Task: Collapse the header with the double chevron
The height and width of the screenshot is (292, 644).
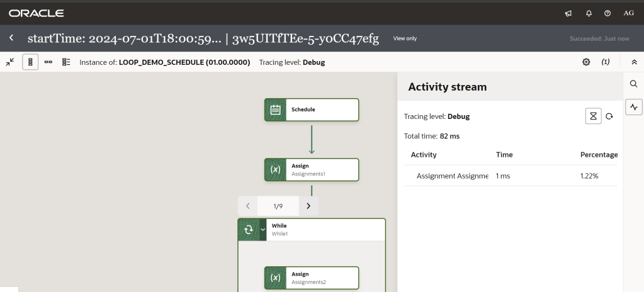Action: [633, 62]
